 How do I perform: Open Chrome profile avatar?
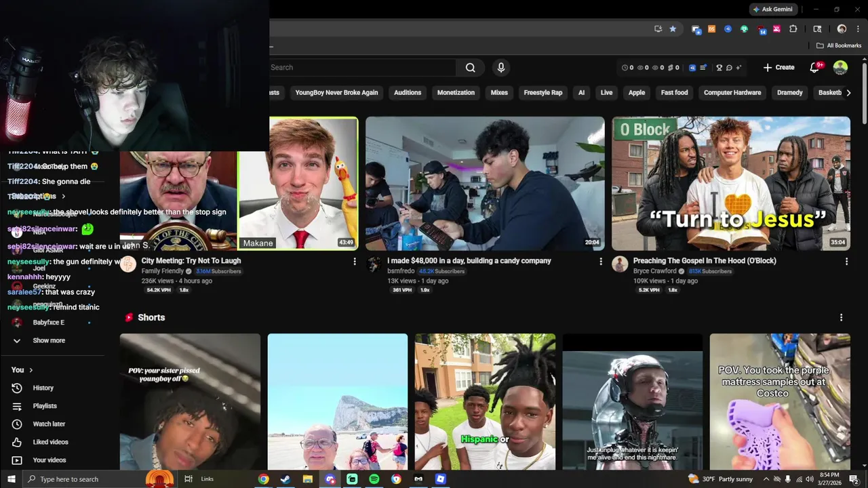click(x=842, y=28)
